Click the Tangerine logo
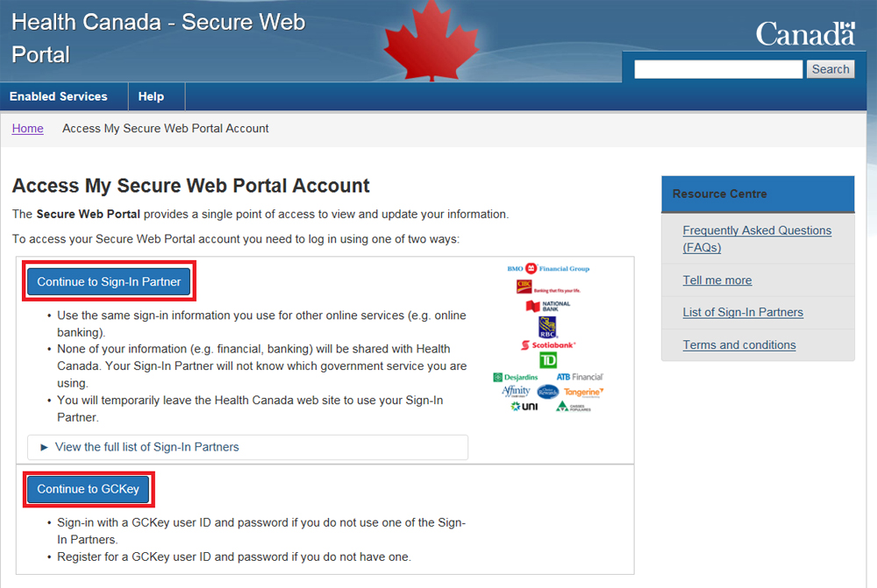 pos(583,392)
